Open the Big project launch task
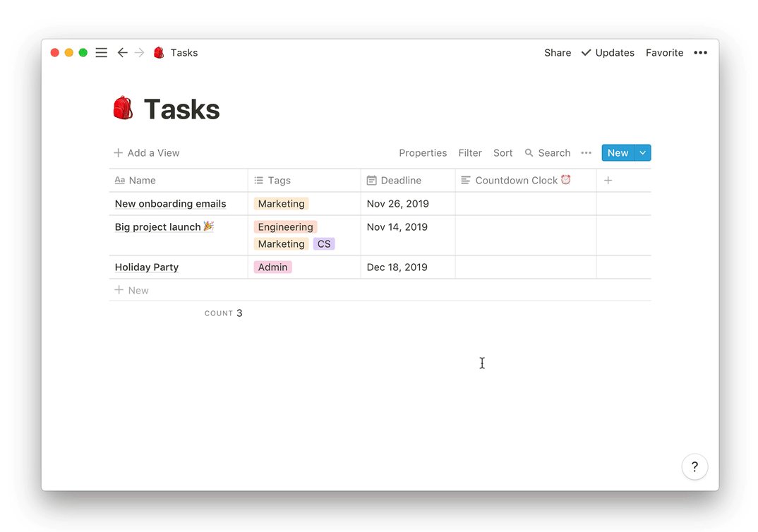 tap(164, 226)
